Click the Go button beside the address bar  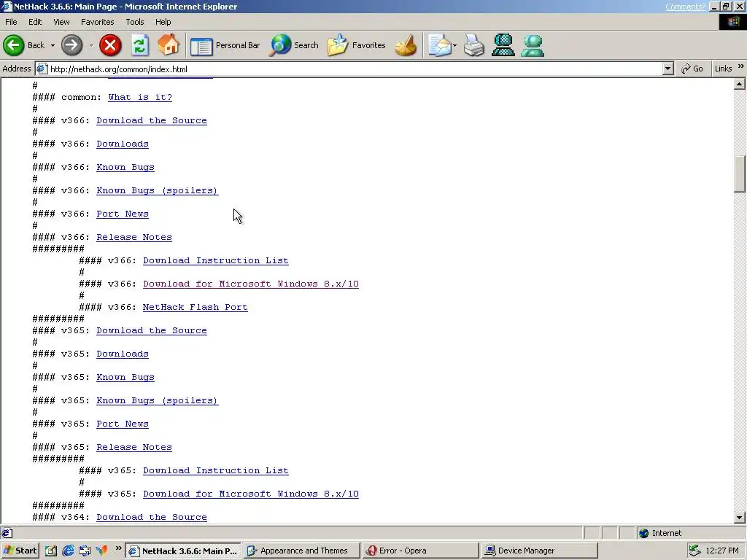(x=692, y=69)
